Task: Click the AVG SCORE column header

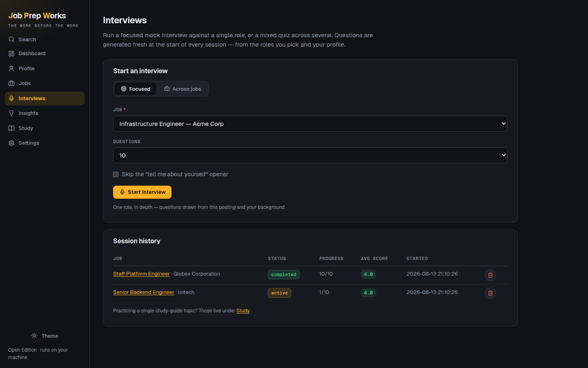Action: pyautogui.click(x=374, y=258)
